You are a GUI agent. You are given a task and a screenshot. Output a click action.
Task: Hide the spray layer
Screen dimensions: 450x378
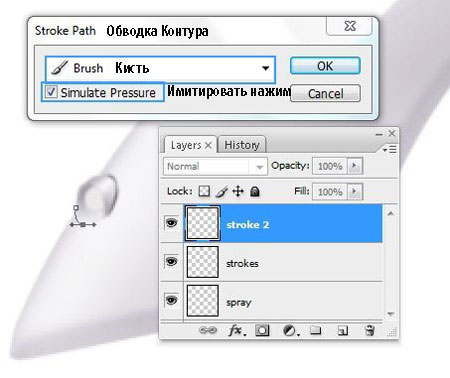pyautogui.click(x=171, y=300)
